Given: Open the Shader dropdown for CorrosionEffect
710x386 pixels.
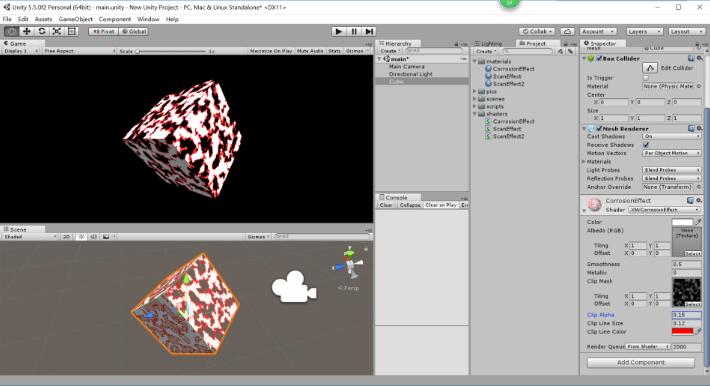Looking at the screenshot, I should tap(664, 210).
